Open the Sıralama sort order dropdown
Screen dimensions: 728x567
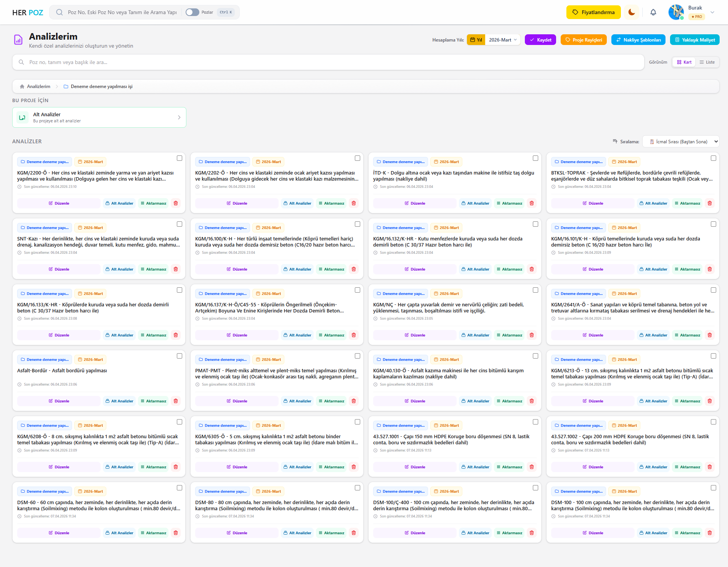tap(681, 142)
